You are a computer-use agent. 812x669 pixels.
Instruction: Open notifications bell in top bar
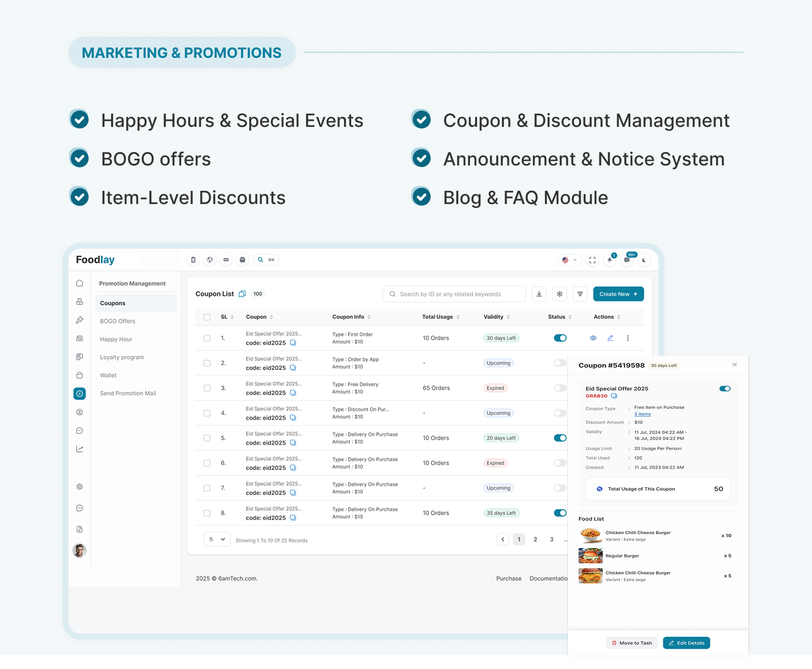[610, 260]
